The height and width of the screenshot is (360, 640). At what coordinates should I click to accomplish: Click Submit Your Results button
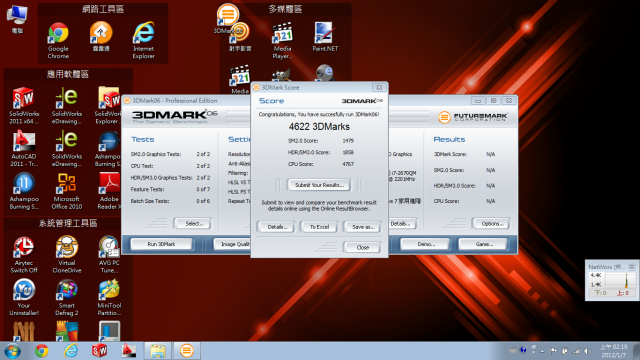319,185
